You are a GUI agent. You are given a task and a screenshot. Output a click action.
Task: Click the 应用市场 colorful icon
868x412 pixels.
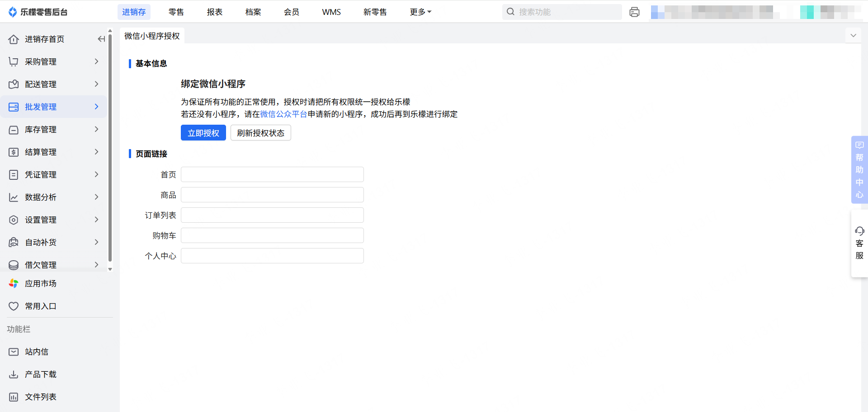[14, 284]
